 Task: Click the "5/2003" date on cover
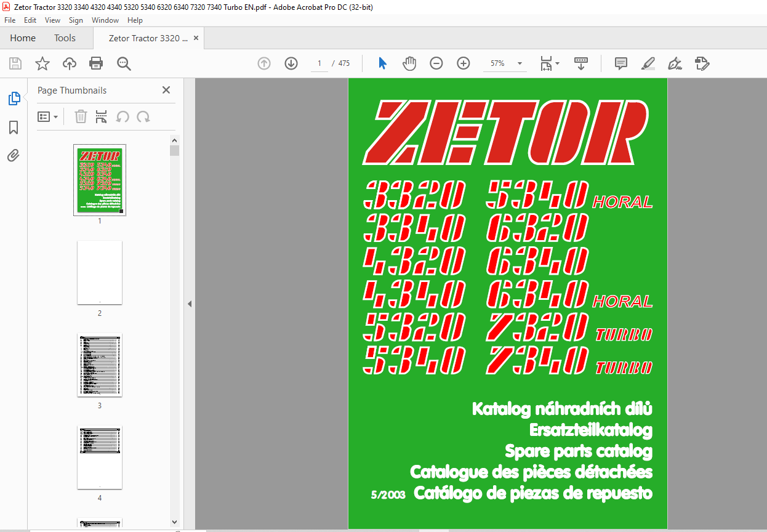388,494
